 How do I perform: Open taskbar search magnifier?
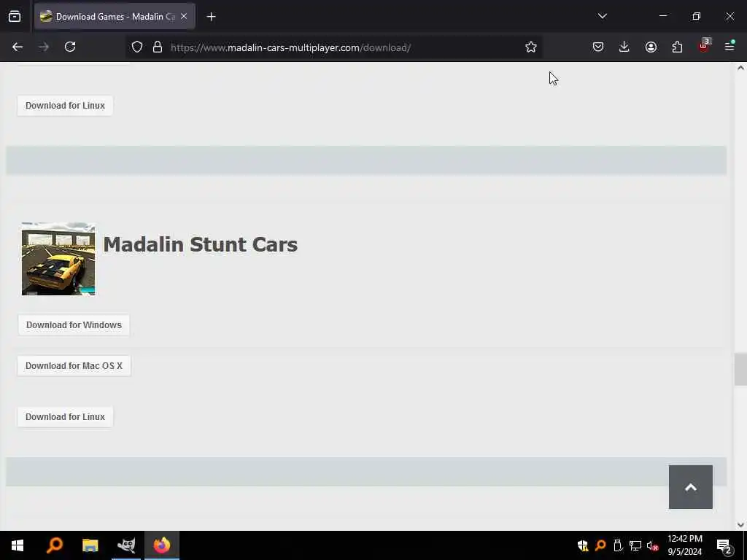click(54, 545)
